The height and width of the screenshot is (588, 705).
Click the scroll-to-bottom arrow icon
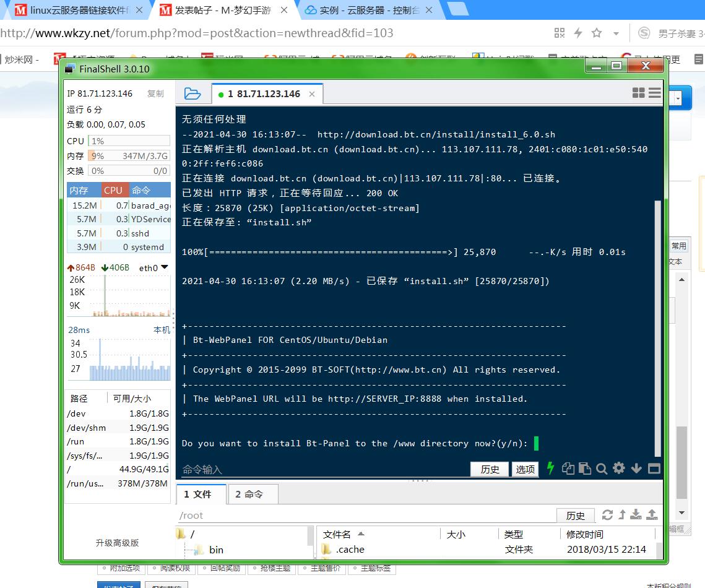(x=636, y=469)
